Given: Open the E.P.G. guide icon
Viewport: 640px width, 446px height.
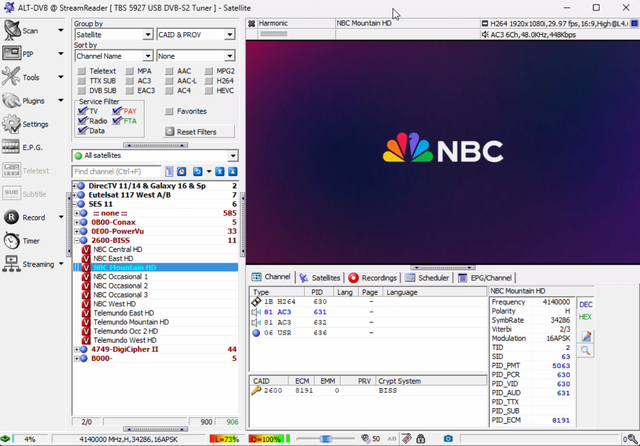Looking at the screenshot, I should click(11, 147).
